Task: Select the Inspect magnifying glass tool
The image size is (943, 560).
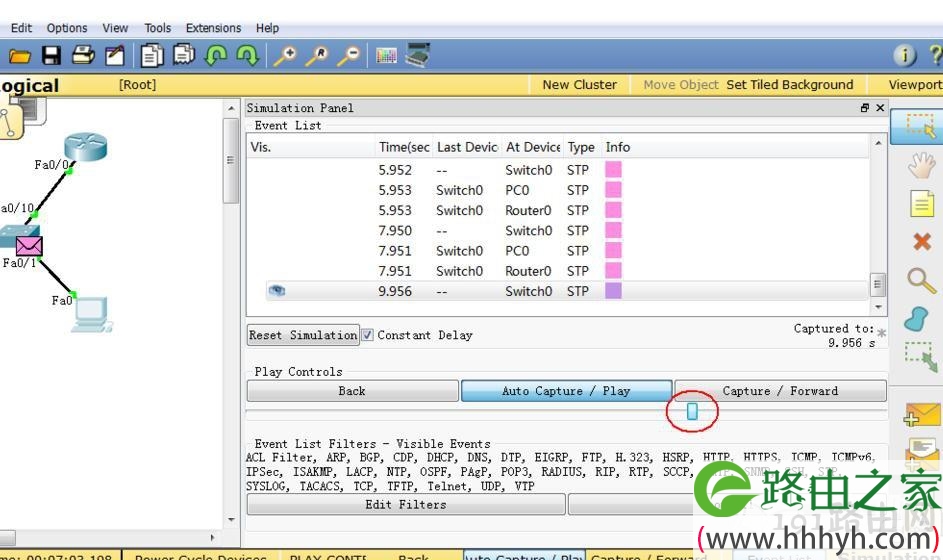Action: pyautogui.click(x=921, y=280)
